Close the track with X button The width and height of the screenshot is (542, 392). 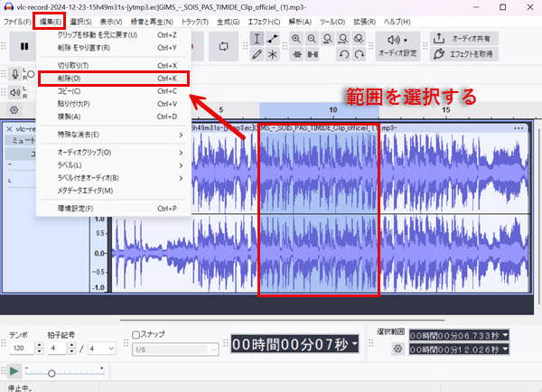(9, 129)
